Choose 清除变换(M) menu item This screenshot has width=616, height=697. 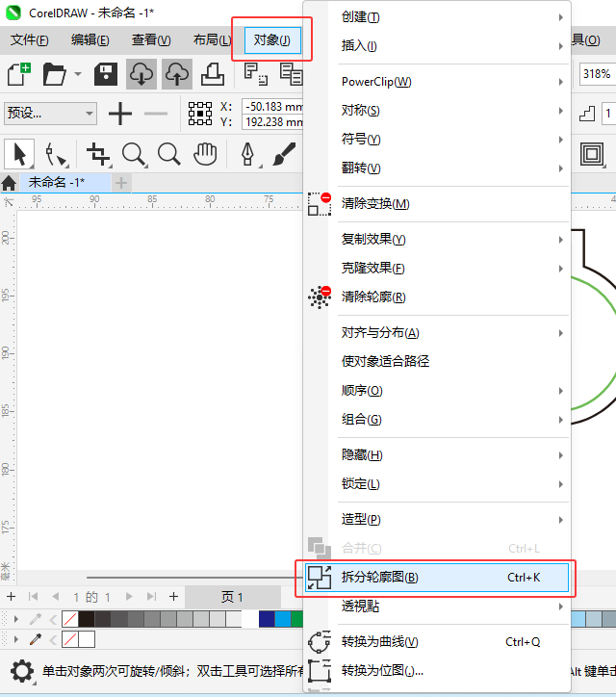tap(437, 204)
